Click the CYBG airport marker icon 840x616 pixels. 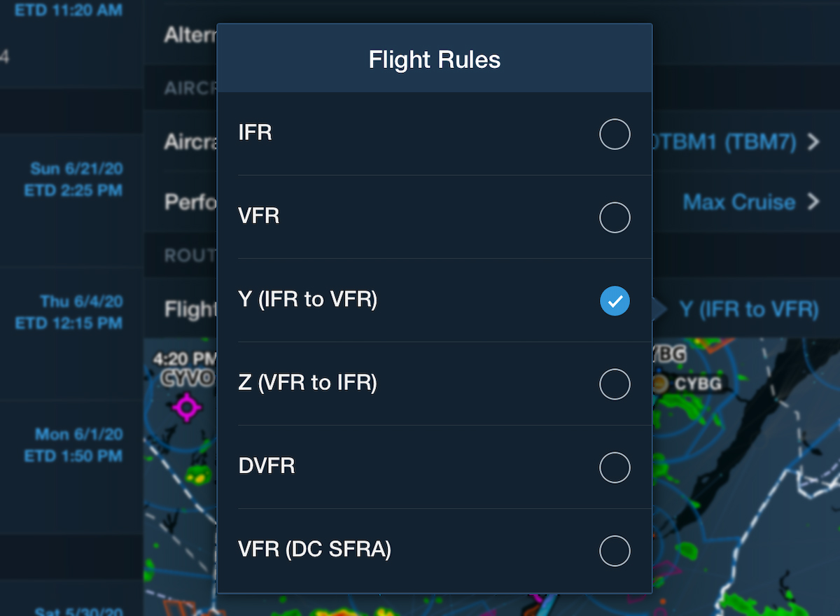pos(659,384)
